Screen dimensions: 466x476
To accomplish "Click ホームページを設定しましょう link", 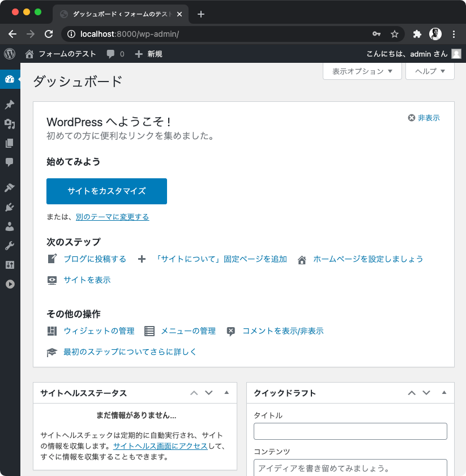I will (x=368, y=259).
